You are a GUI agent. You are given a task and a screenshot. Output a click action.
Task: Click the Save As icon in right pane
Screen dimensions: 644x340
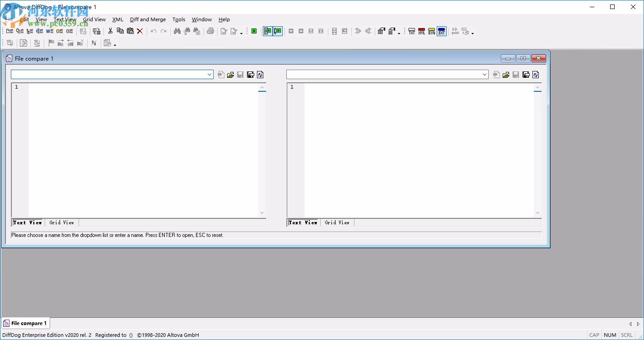[x=526, y=75]
